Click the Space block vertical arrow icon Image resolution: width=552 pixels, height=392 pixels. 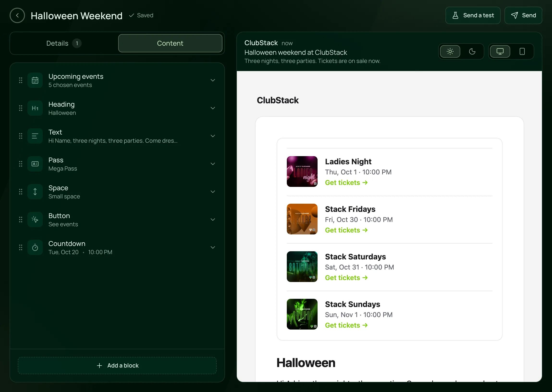[x=35, y=192]
